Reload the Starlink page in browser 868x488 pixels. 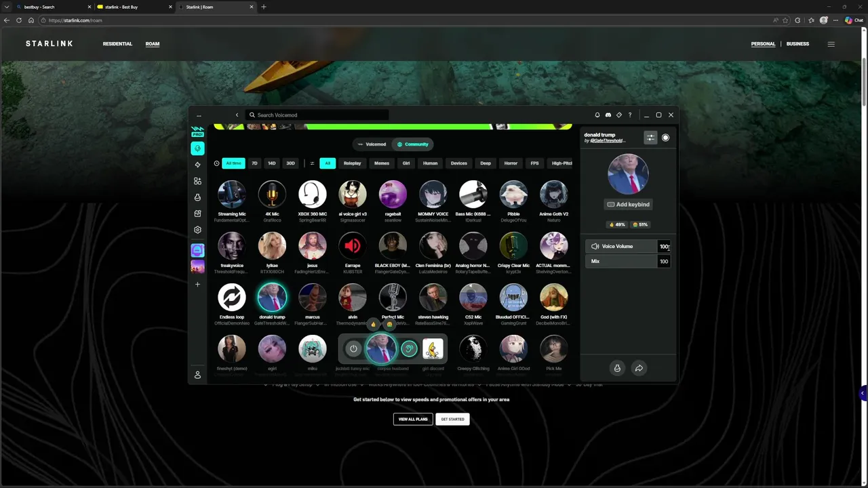point(19,20)
